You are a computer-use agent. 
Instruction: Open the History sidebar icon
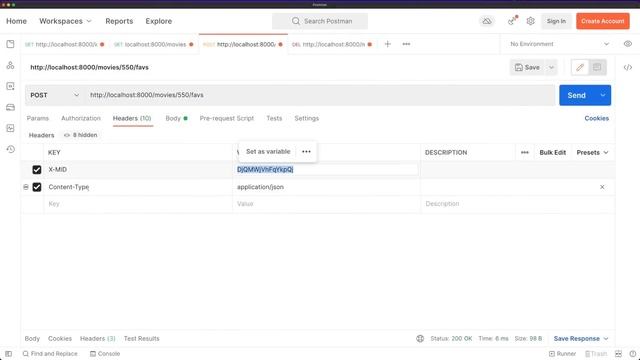(10, 149)
